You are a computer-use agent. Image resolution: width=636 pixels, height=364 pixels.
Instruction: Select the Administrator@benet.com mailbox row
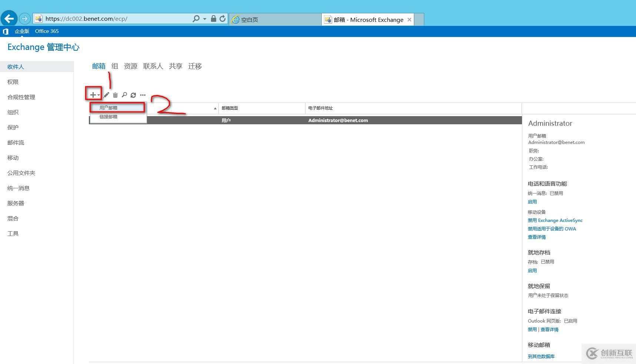coord(305,120)
